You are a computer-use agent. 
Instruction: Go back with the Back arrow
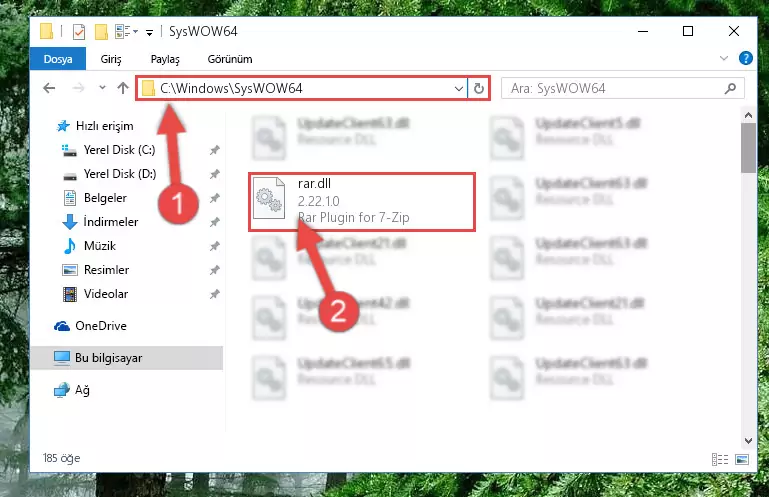(49, 88)
